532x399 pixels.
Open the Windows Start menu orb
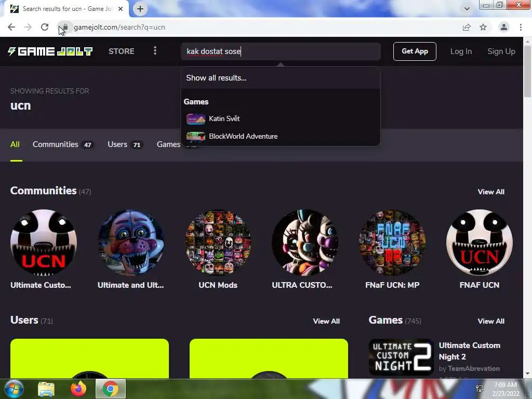[14, 389]
